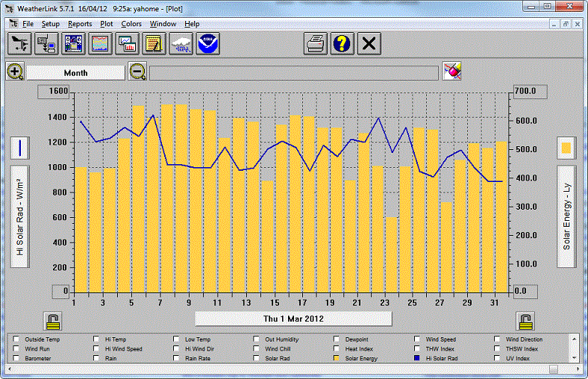Enable the Outside Temp checkbox
The height and width of the screenshot is (379, 588).
coord(16,339)
